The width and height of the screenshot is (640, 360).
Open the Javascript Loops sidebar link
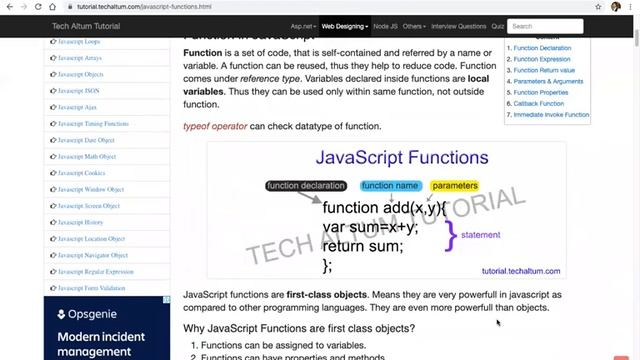(x=79, y=42)
